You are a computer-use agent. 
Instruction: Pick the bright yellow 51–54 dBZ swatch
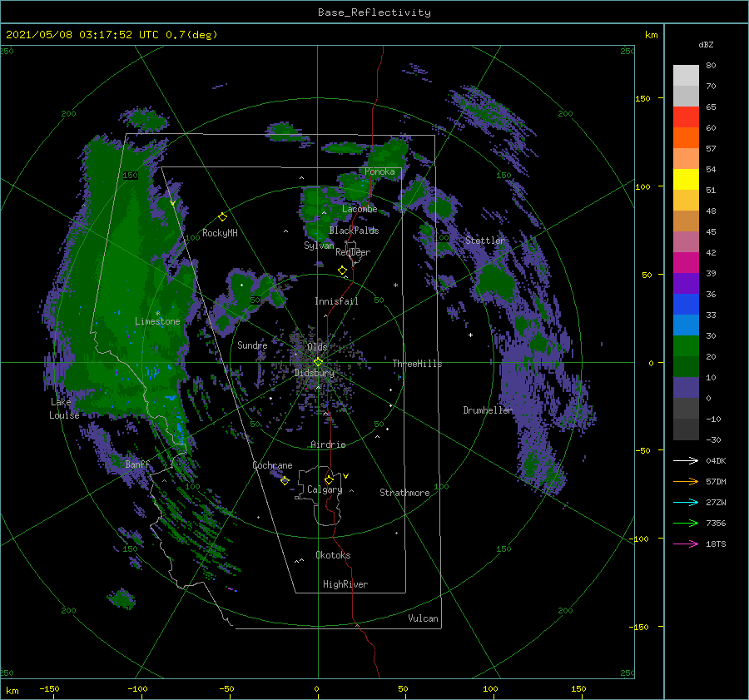coord(686,180)
